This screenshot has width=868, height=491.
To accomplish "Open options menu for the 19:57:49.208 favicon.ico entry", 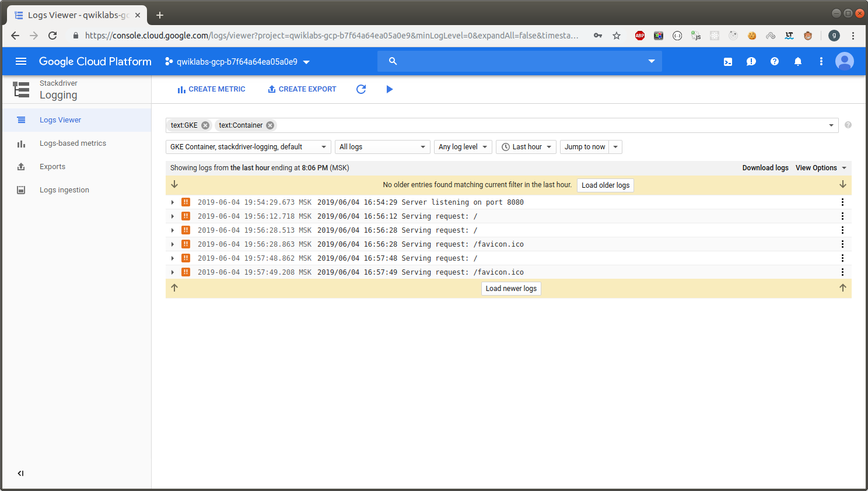I will [x=842, y=272].
